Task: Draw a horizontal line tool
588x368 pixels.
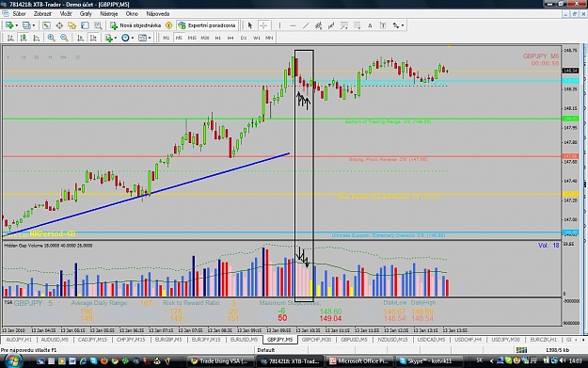Action: pos(293,25)
